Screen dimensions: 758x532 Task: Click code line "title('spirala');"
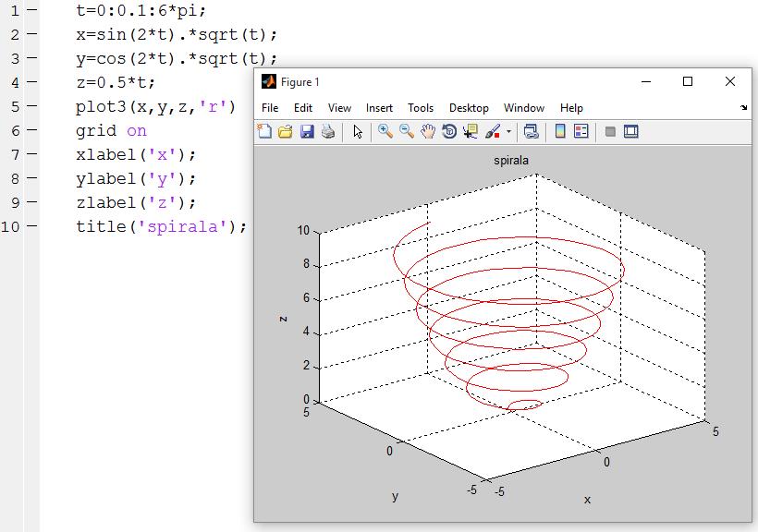click(x=162, y=226)
